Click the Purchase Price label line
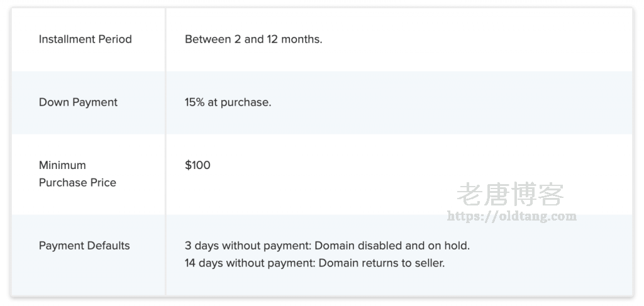Viewport: 644px width, 306px height. (77, 183)
